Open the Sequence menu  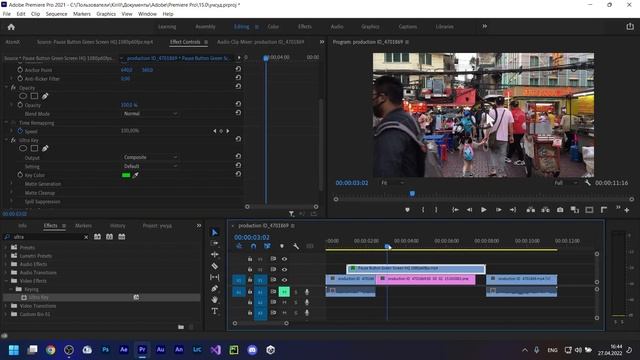56,14
